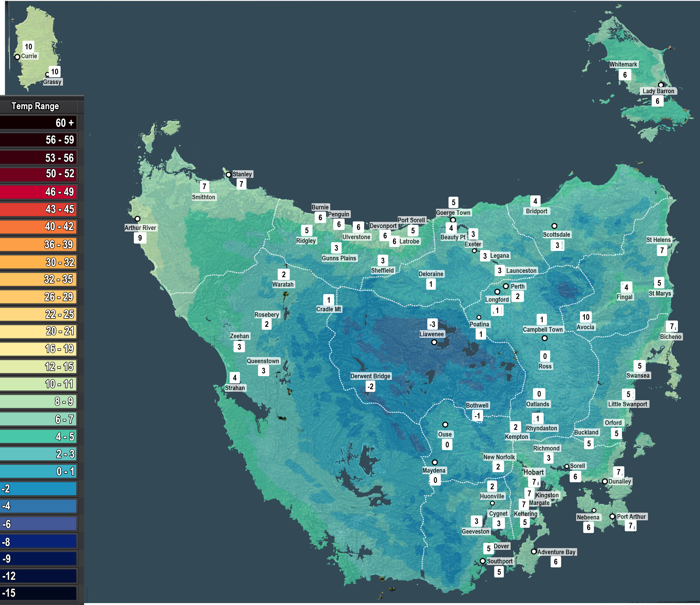700x605 pixels.
Task: Click the Southport marker circle
Action: click(x=483, y=561)
